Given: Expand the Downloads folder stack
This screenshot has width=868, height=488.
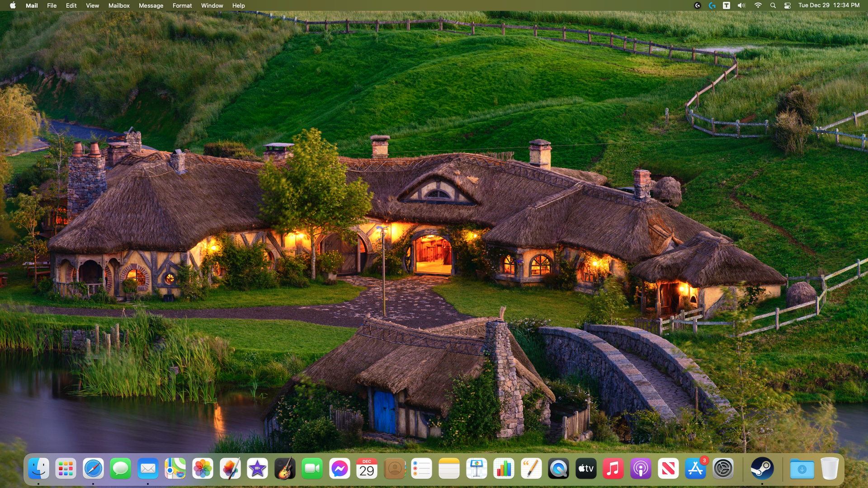Looking at the screenshot, I should [x=802, y=469].
